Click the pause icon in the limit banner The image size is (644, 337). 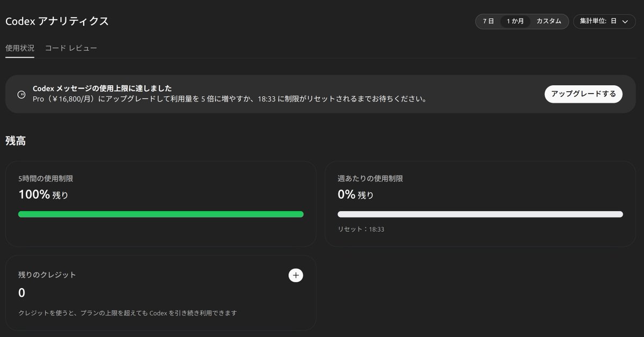tap(21, 94)
